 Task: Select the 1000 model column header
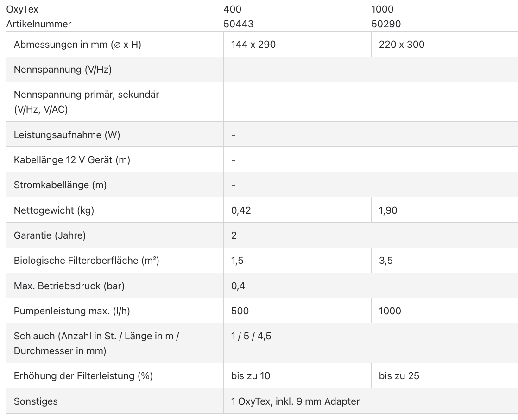382,9
